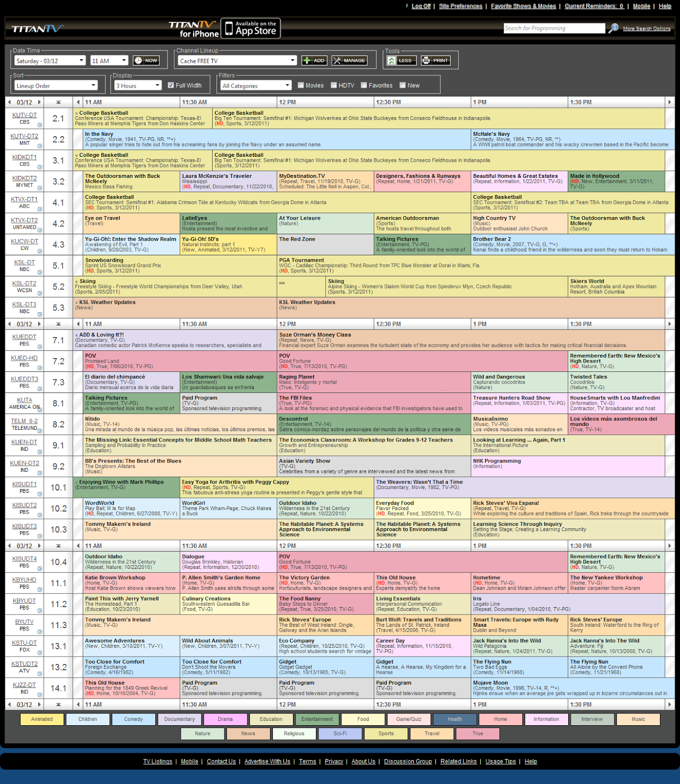Add a channel lineup with the ADD button
The image size is (680, 784).
click(315, 60)
